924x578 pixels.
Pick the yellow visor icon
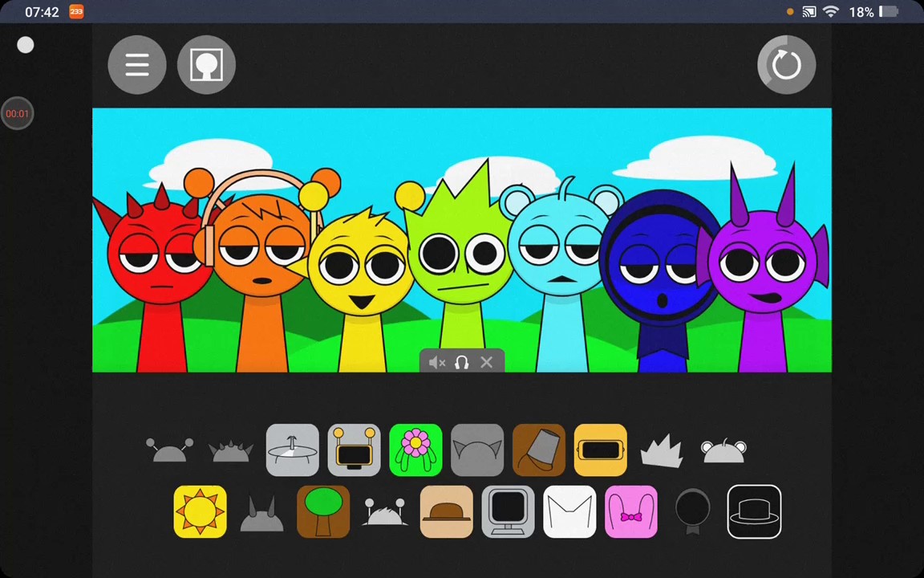pos(600,450)
